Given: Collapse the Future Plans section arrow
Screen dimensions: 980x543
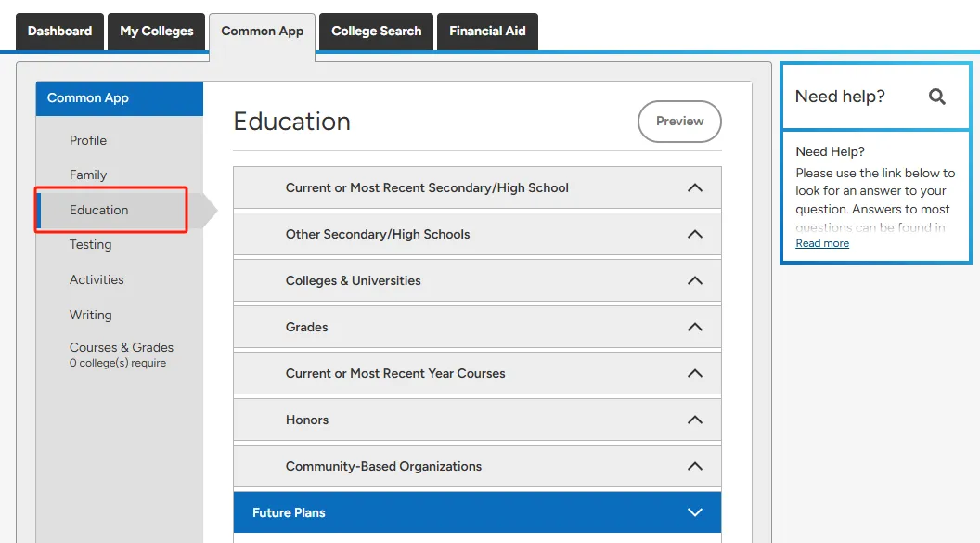Looking at the screenshot, I should tap(694, 512).
